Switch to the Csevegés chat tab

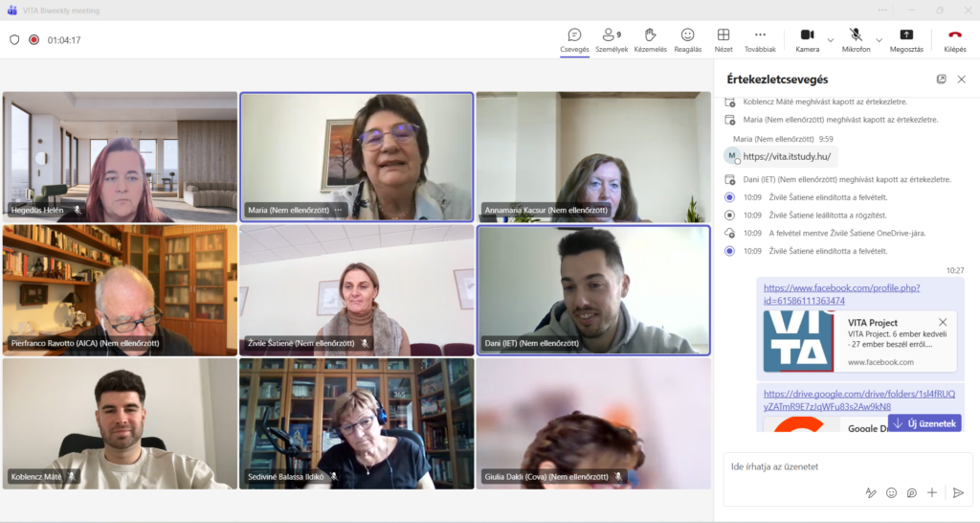point(574,39)
